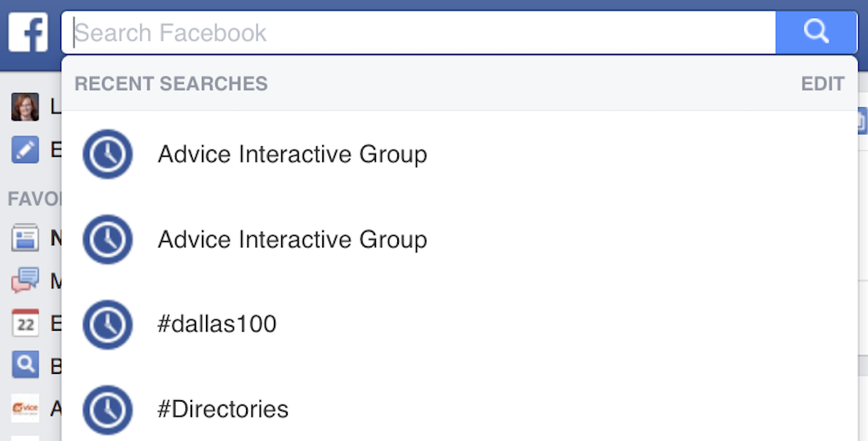
Task: Focus the Search Facebook input field
Action: click(x=417, y=33)
